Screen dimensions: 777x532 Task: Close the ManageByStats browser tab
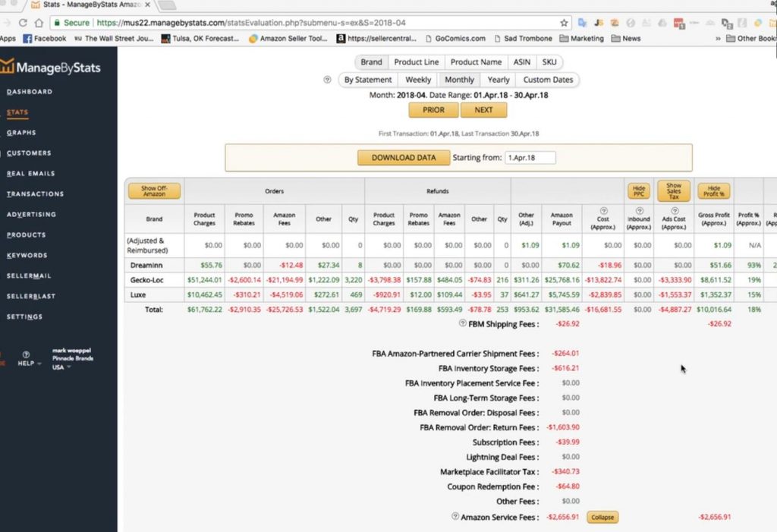[x=147, y=5]
